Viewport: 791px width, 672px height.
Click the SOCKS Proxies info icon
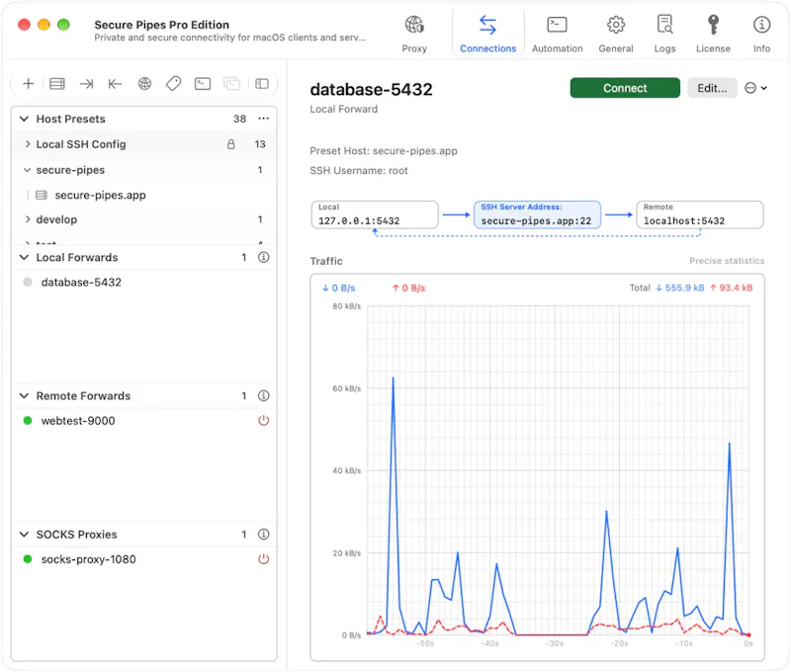click(x=263, y=535)
